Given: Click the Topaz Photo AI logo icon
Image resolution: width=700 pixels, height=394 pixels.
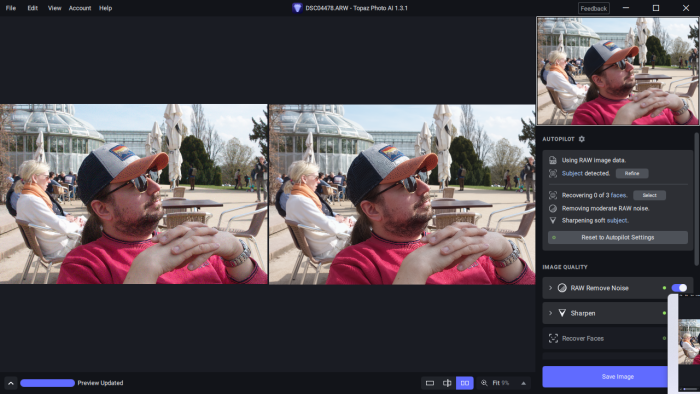Looking at the screenshot, I should [297, 8].
